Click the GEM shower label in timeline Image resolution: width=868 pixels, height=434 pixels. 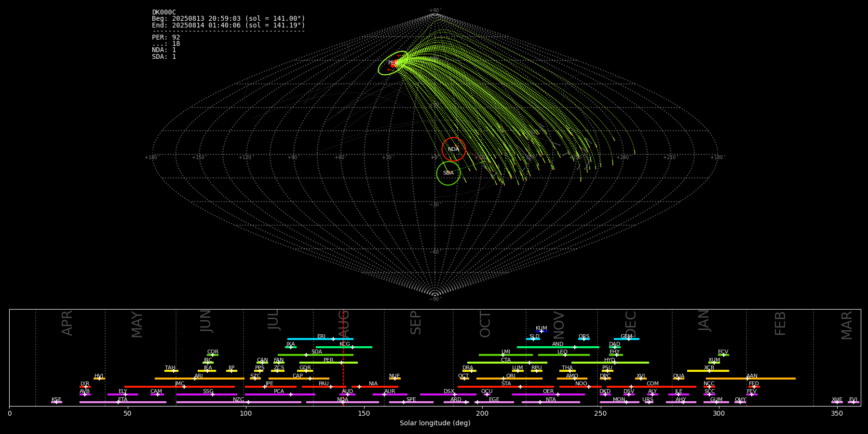(x=626, y=337)
